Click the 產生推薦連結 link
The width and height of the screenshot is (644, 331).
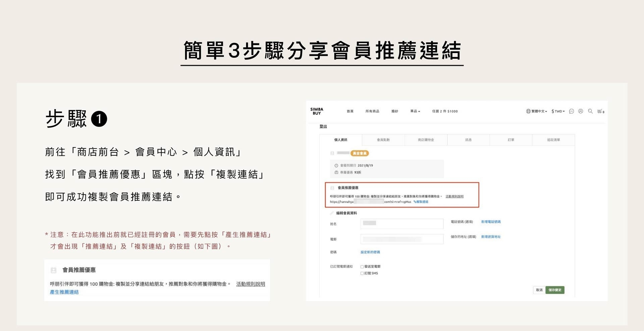[64, 292]
